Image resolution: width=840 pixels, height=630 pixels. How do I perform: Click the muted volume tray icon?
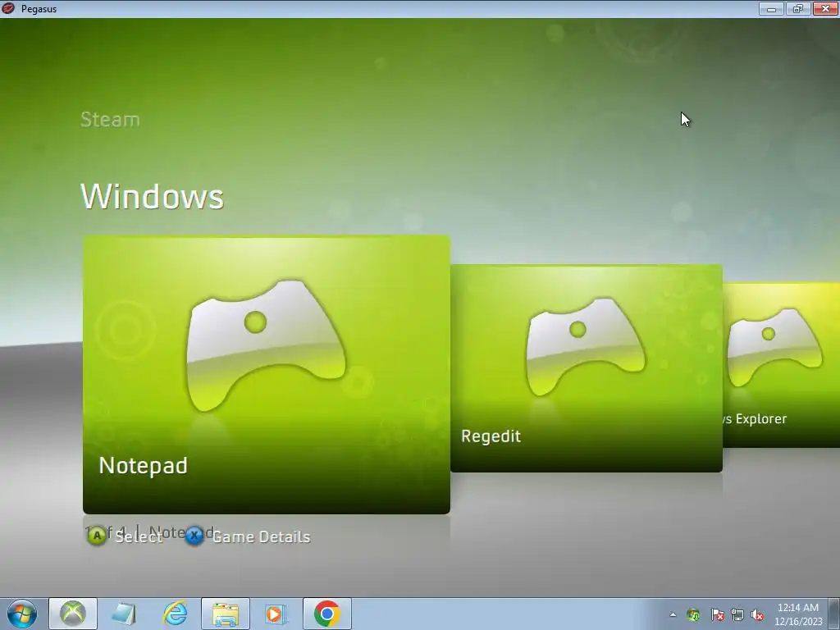coord(757,614)
